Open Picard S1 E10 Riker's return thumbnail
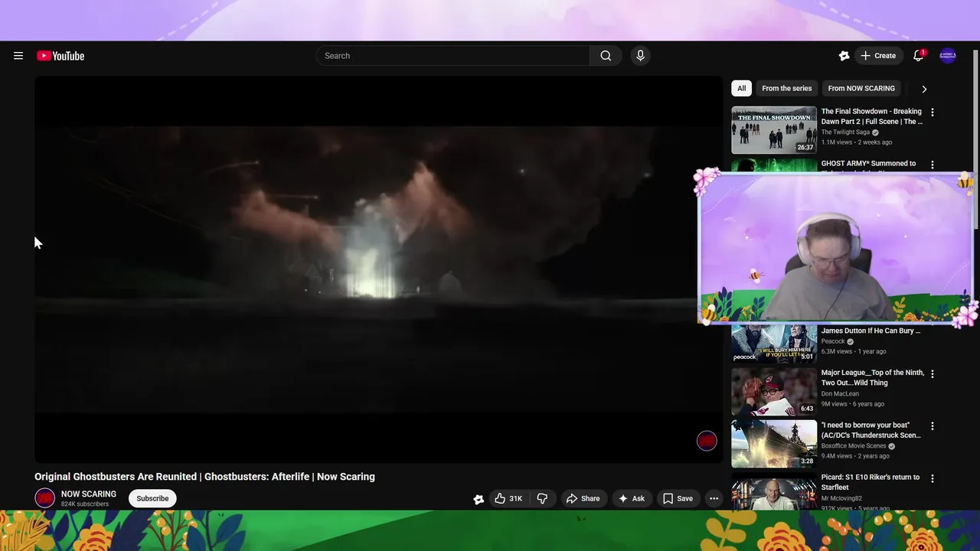Image resolution: width=980 pixels, height=551 pixels. [774, 491]
